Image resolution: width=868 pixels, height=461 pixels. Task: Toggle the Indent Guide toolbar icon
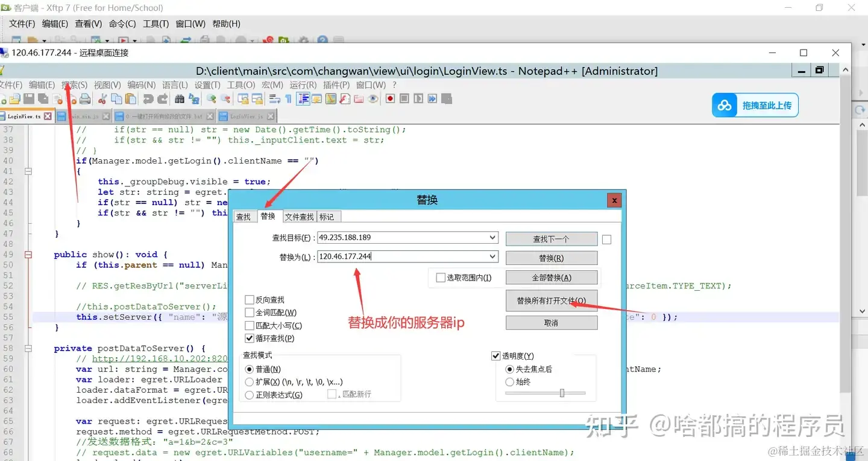(303, 99)
